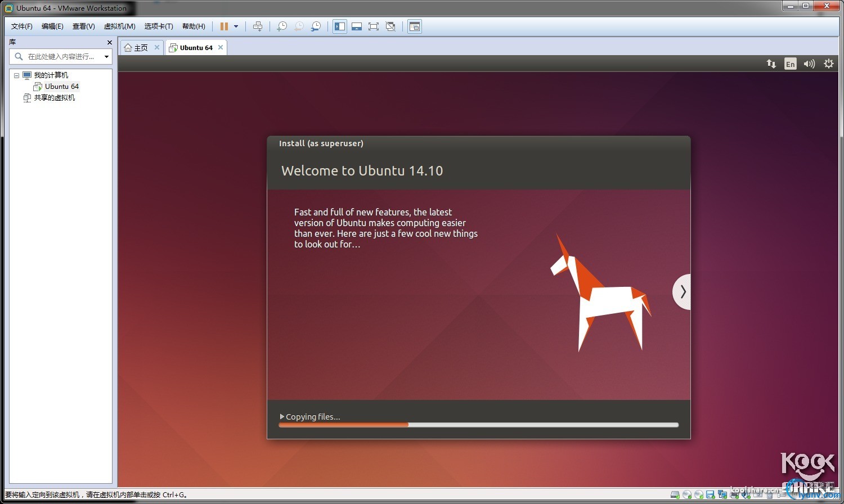Viewport: 844px width, 504px height.
Task: Select the Ubuntu 64 tab
Action: (196, 48)
